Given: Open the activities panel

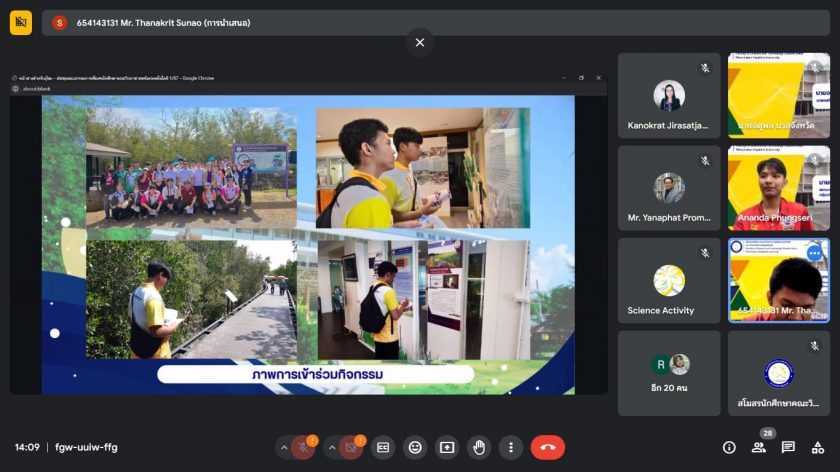Looking at the screenshot, I should (817, 447).
